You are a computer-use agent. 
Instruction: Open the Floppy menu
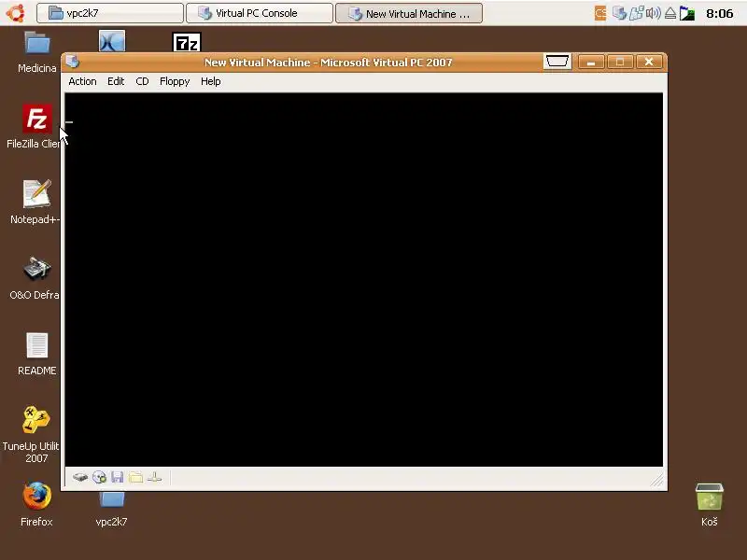click(175, 81)
